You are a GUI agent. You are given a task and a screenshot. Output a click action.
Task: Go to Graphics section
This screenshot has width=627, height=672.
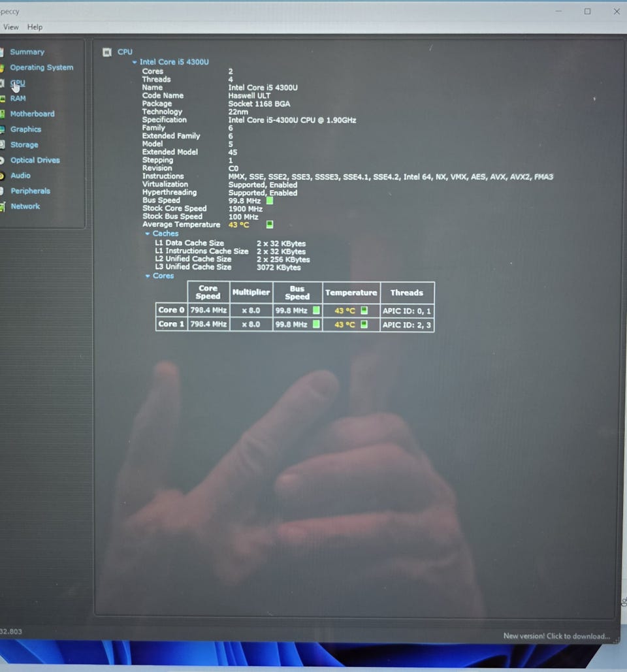(x=25, y=129)
